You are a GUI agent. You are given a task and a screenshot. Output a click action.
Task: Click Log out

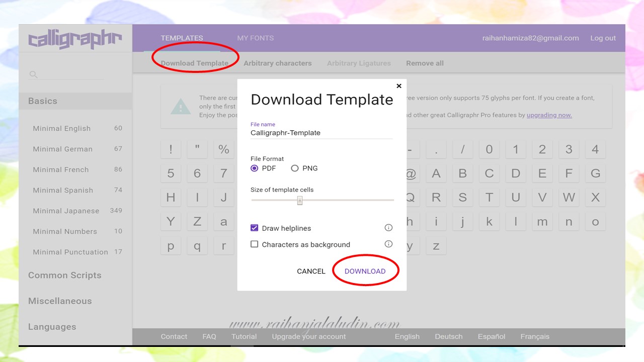[x=603, y=38]
